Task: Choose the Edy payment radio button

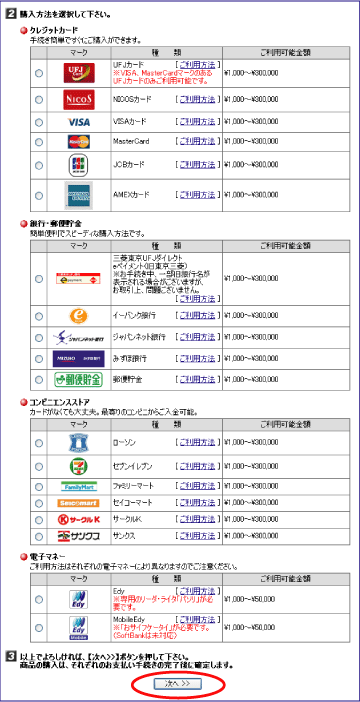Action: pos(39,599)
